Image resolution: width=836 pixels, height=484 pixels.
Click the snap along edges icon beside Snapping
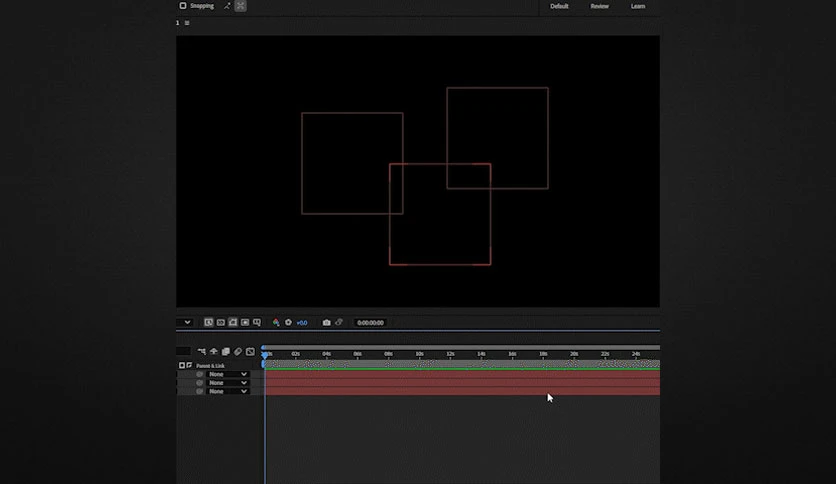coord(227,6)
